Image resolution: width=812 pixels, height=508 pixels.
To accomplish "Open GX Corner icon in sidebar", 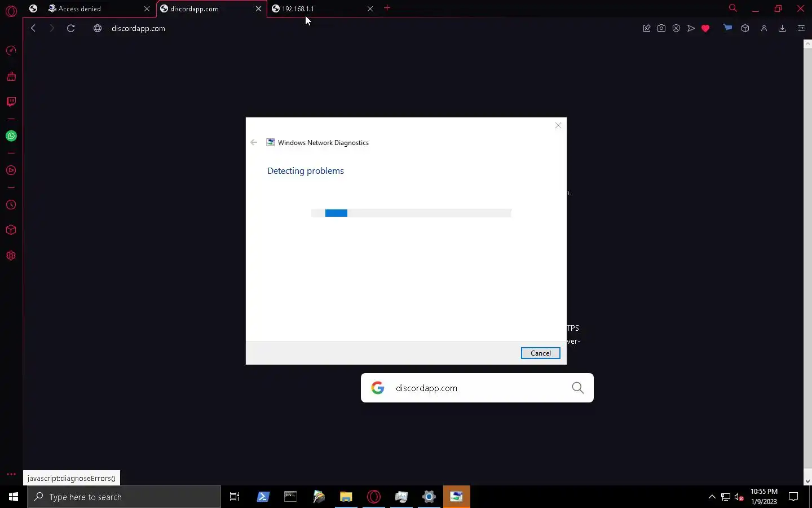I will [11, 76].
